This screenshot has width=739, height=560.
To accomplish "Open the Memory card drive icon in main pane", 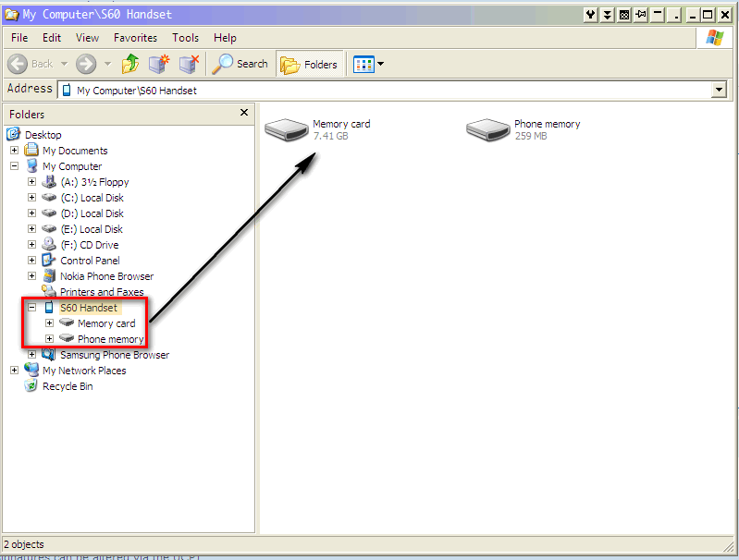I will [286, 130].
